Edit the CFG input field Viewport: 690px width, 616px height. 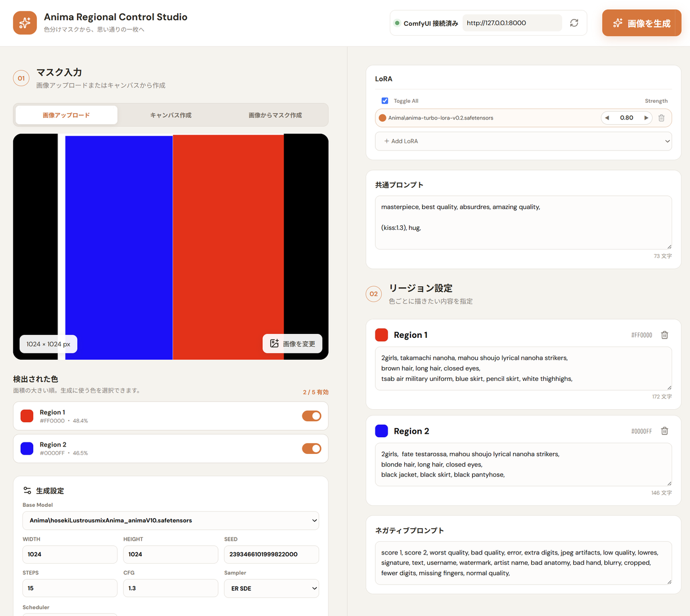(171, 588)
